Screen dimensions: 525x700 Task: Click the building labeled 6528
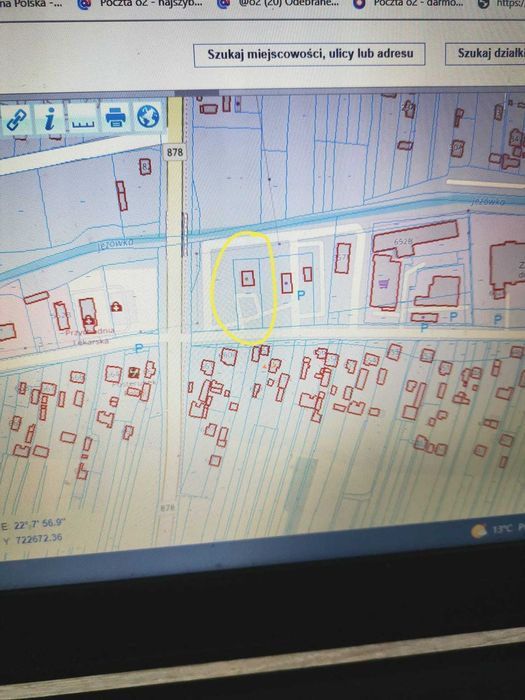pyautogui.click(x=415, y=240)
